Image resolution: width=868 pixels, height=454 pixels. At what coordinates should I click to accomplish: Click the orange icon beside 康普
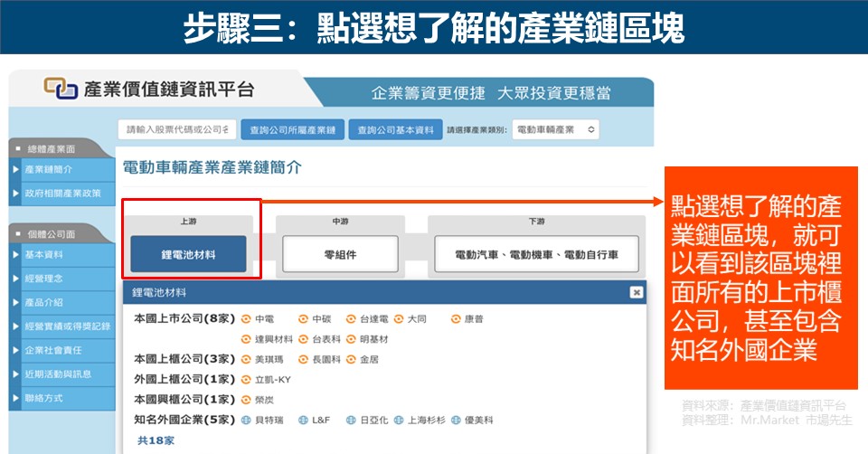(x=456, y=319)
